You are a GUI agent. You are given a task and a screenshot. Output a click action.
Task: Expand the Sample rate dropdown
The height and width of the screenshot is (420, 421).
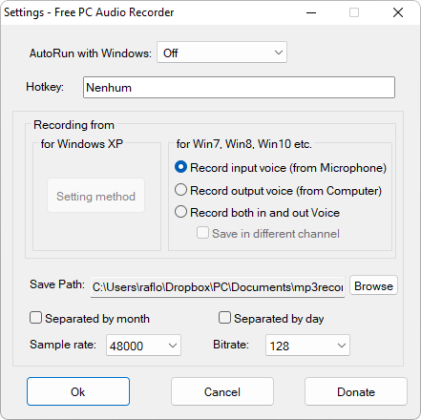tap(143, 345)
